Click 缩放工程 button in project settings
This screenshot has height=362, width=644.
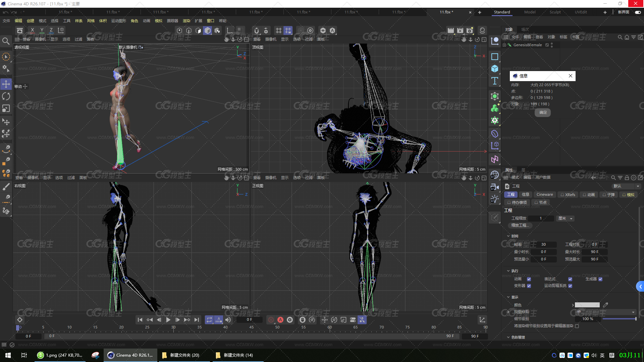[x=520, y=226]
